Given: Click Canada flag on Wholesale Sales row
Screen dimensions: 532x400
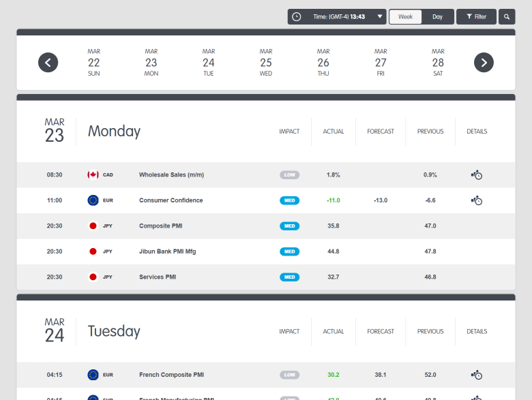Looking at the screenshot, I should tap(93, 175).
